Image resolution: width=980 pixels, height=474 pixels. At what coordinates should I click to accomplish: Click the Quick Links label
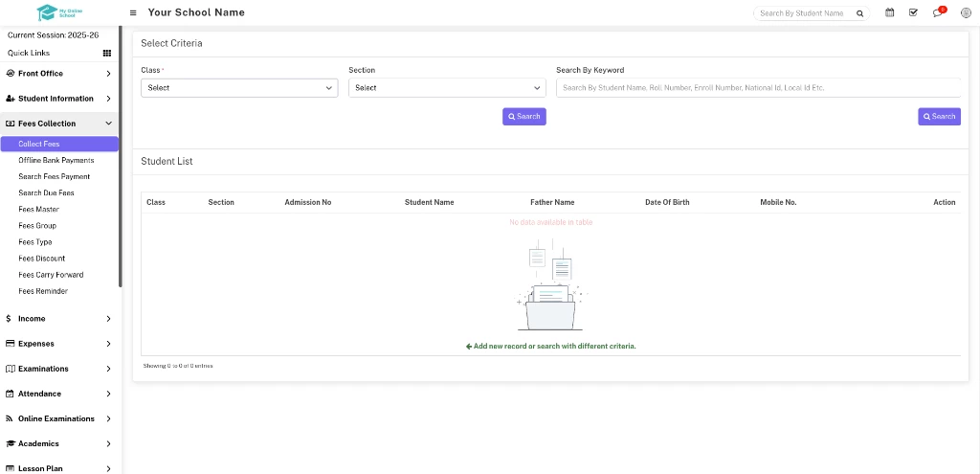coord(29,54)
